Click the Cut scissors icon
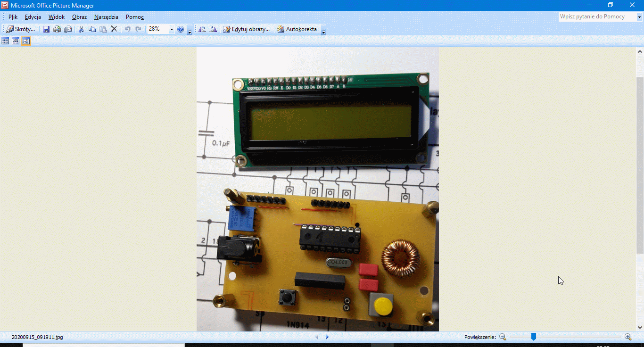 (x=81, y=29)
